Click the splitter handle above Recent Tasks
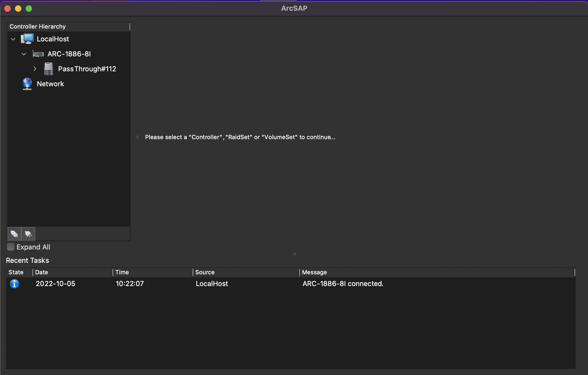 coord(295,254)
